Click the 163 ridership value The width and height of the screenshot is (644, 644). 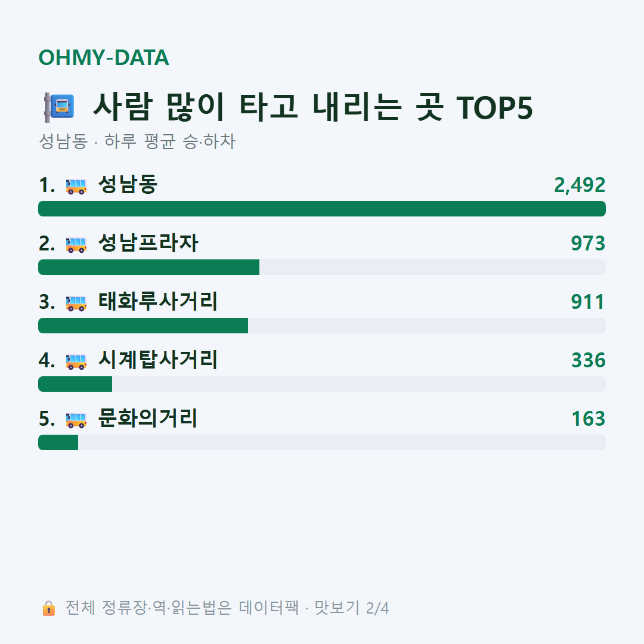tap(588, 419)
